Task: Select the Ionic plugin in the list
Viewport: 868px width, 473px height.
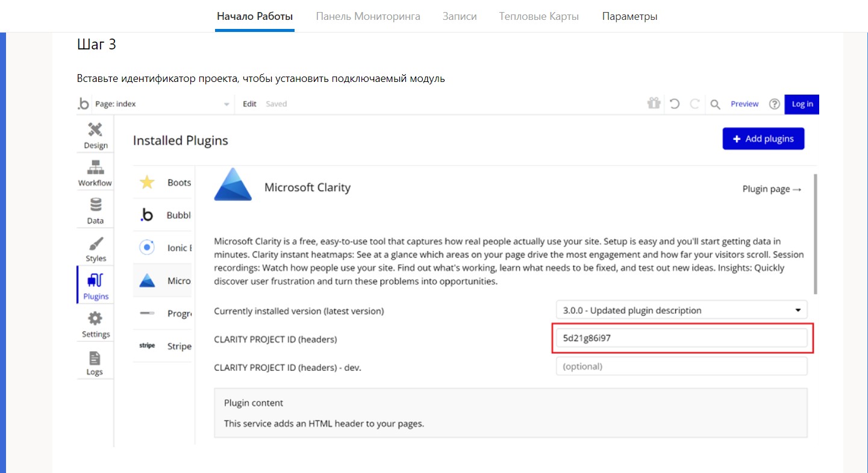Action: coord(162,248)
